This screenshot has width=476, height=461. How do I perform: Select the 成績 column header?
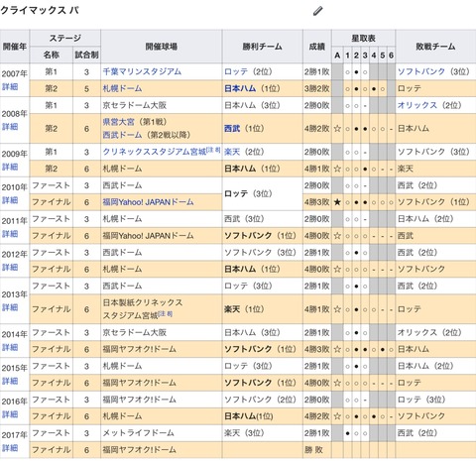click(x=317, y=47)
